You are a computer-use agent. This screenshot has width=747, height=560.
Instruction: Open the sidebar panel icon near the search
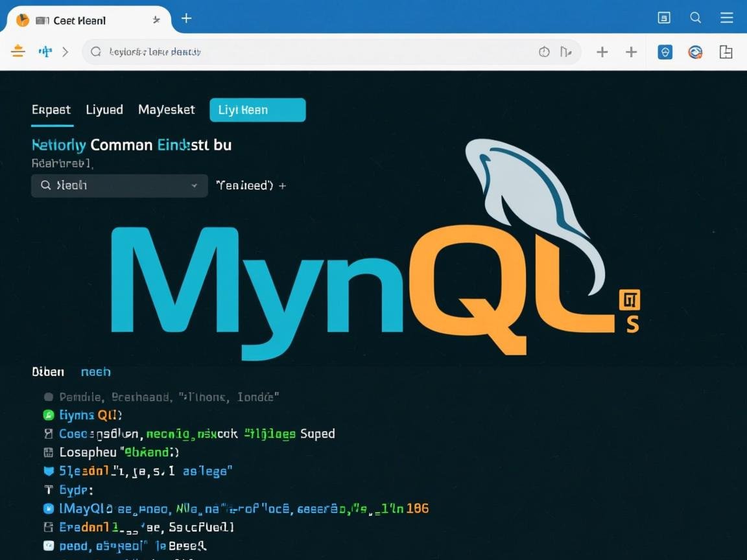[663, 17]
